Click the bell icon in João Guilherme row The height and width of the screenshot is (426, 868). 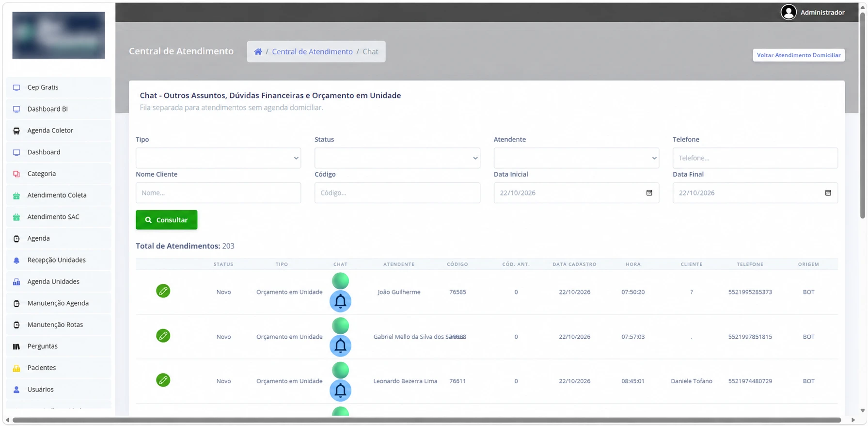point(340,301)
